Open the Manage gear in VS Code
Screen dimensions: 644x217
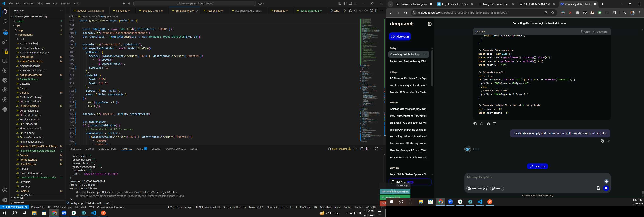pyautogui.click(x=5, y=200)
